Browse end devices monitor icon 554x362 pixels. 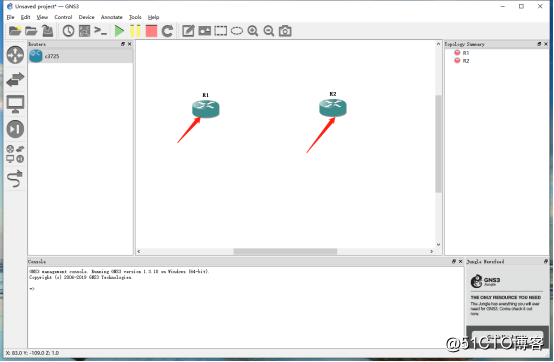[x=15, y=104]
